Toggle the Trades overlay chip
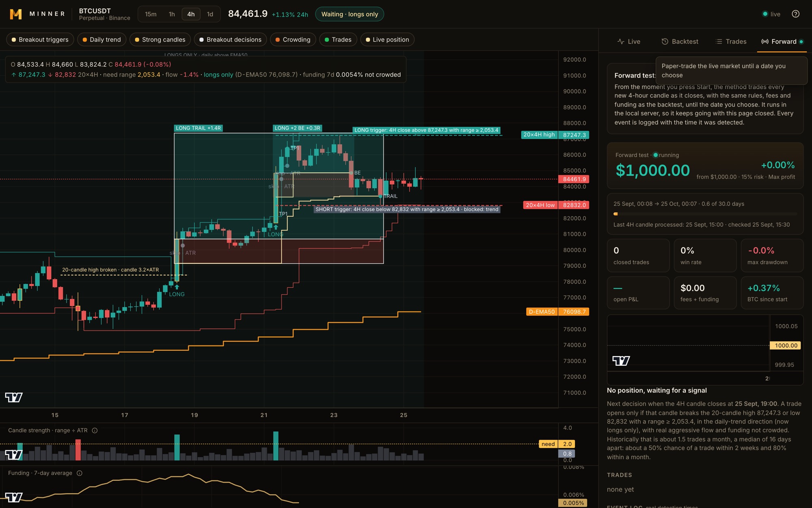Viewport: 812px width, 508px height. click(x=338, y=39)
